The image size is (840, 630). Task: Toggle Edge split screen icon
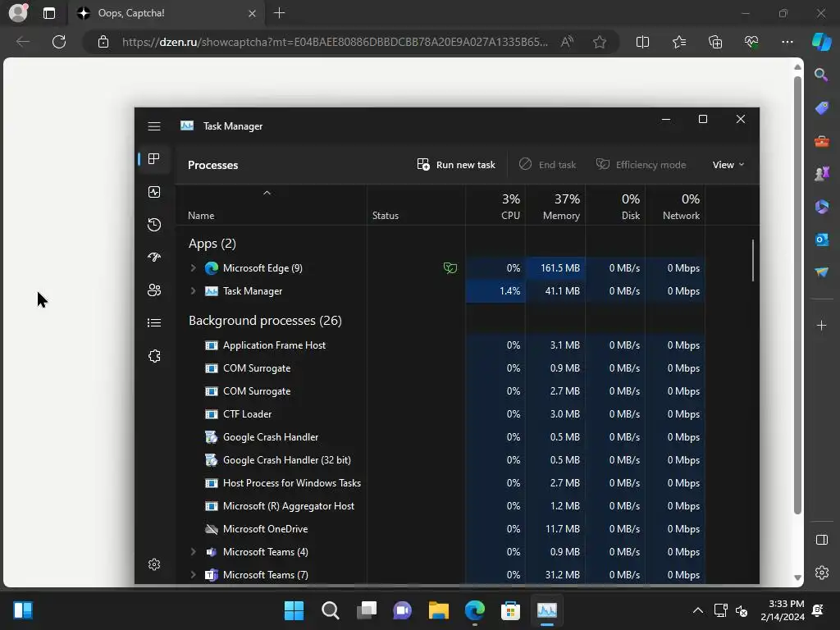point(642,42)
